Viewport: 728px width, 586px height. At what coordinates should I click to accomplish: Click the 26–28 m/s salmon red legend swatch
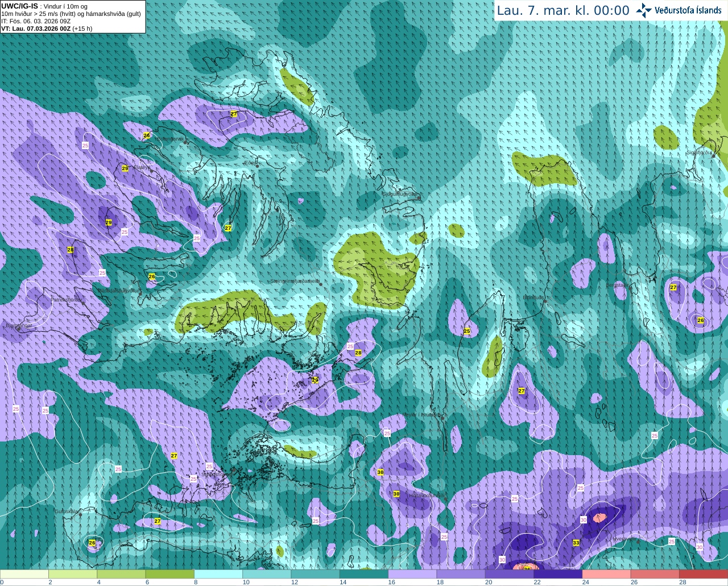point(655,574)
